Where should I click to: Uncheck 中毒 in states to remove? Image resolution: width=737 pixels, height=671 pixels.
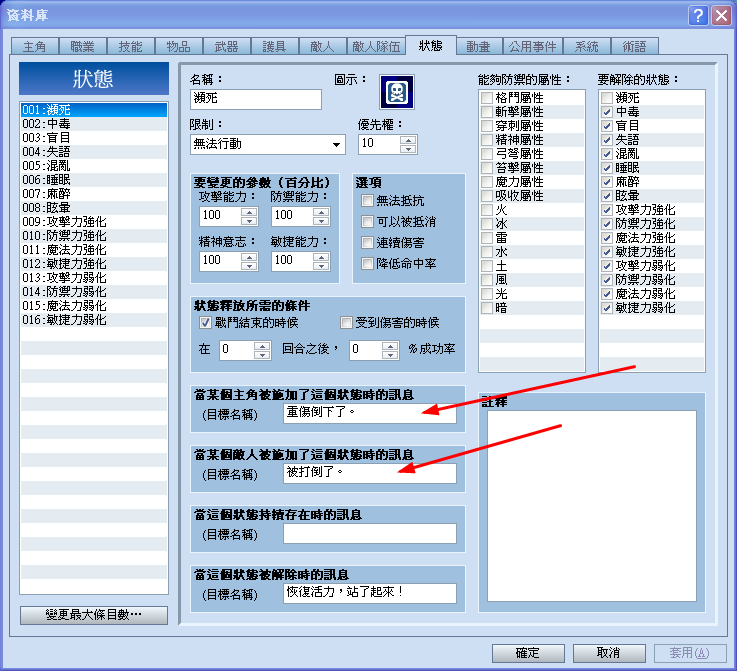click(607, 112)
